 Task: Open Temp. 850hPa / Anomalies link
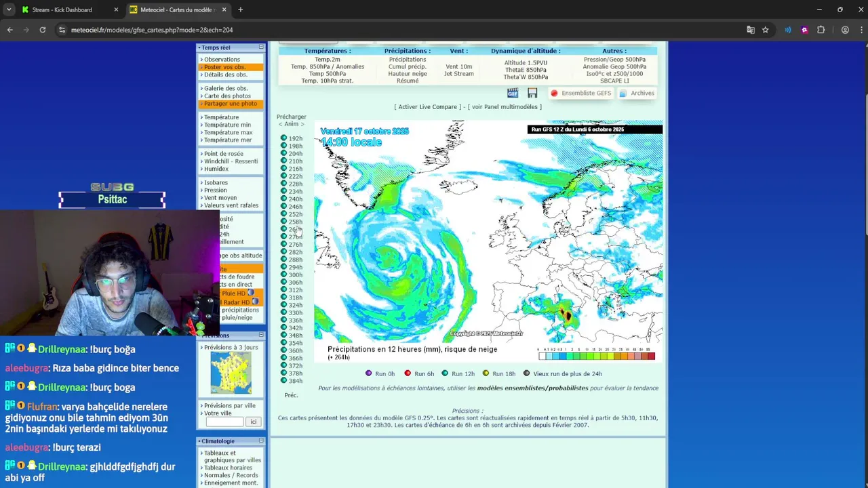tap(328, 66)
